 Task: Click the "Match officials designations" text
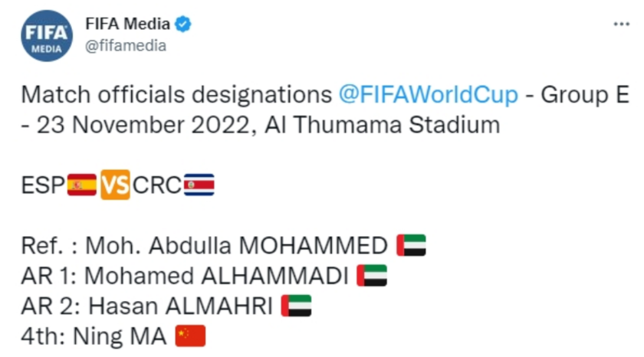click(x=176, y=96)
